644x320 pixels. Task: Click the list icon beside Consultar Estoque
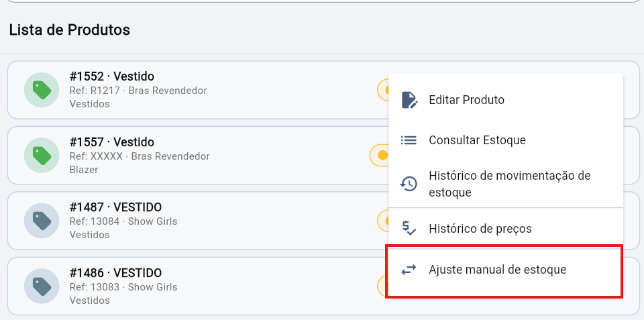pos(409,140)
